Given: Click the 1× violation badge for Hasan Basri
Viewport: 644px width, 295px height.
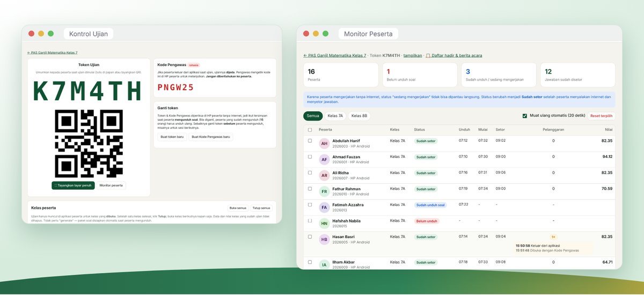Looking at the screenshot, I should tap(553, 237).
